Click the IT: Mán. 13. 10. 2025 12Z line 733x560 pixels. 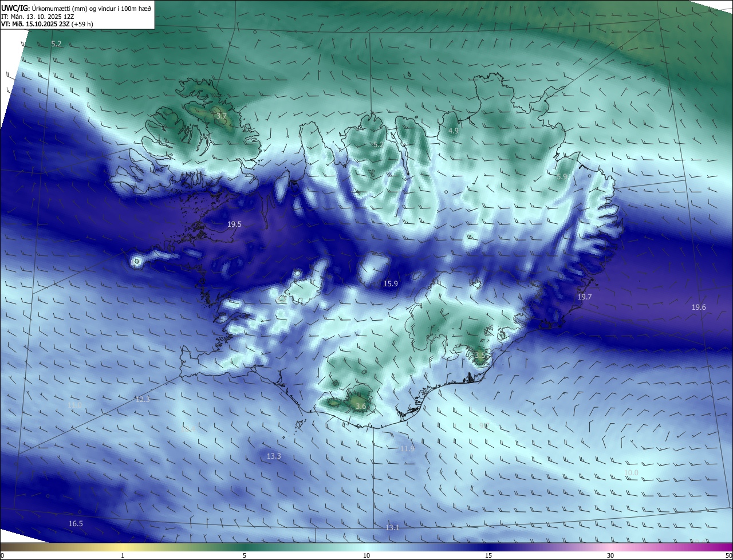click(x=37, y=17)
